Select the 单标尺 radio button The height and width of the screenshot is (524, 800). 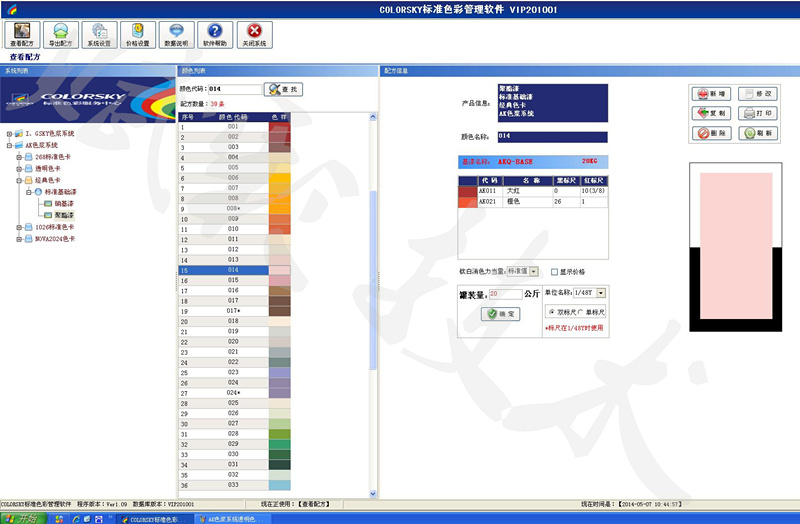580,312
